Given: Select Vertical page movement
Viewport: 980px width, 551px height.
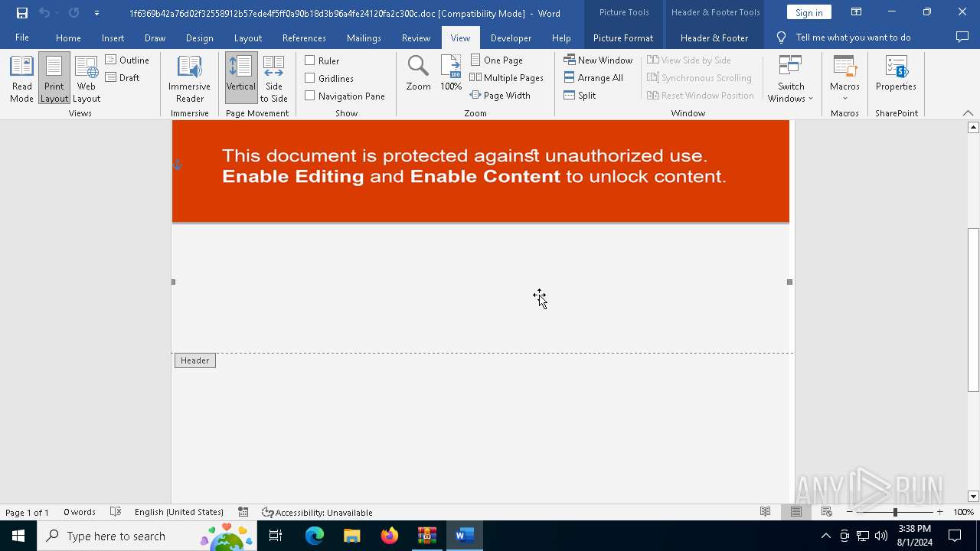Looking at the screenshot, I should coord(241,79).
